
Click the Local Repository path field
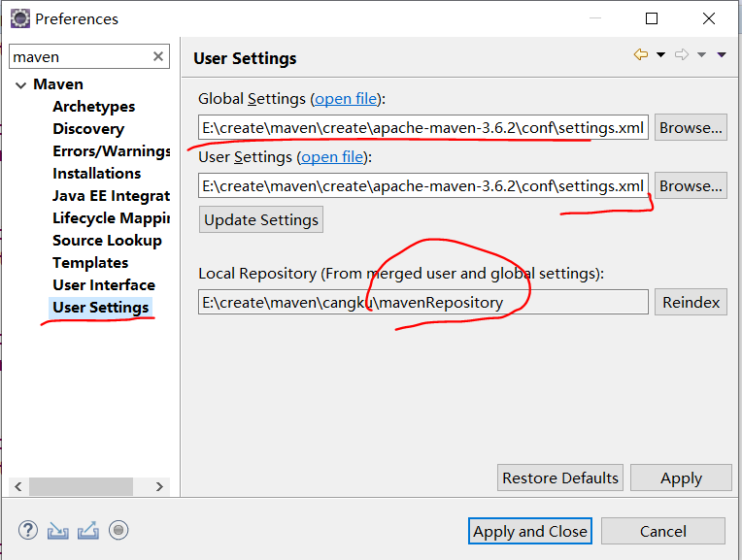pyautogui.click(x=423, y=302)
